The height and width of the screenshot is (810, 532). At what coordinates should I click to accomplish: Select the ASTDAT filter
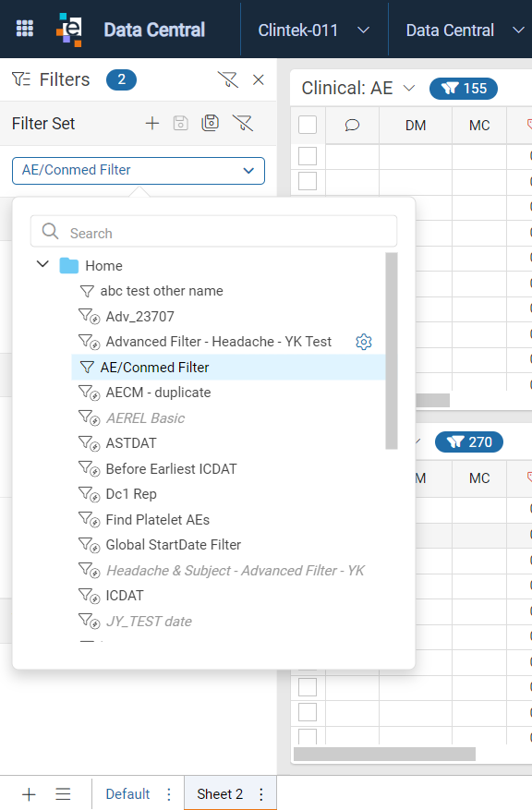[130, 443]
